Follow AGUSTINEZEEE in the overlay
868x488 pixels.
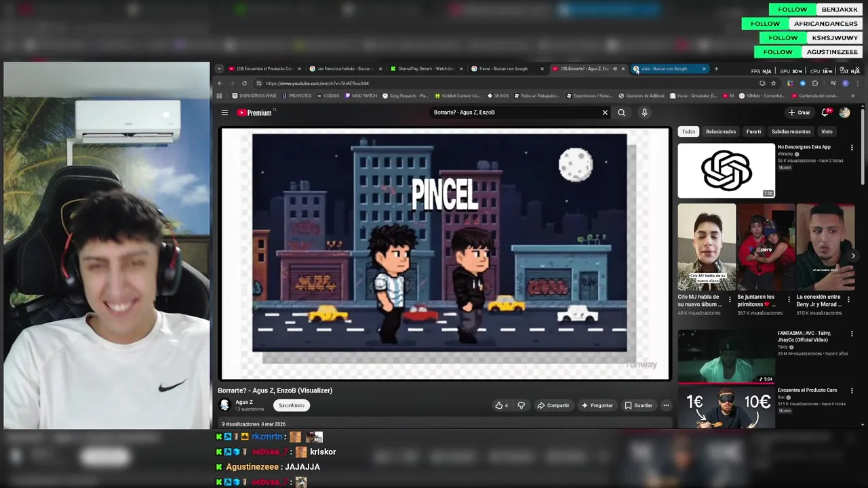[777, 52]
